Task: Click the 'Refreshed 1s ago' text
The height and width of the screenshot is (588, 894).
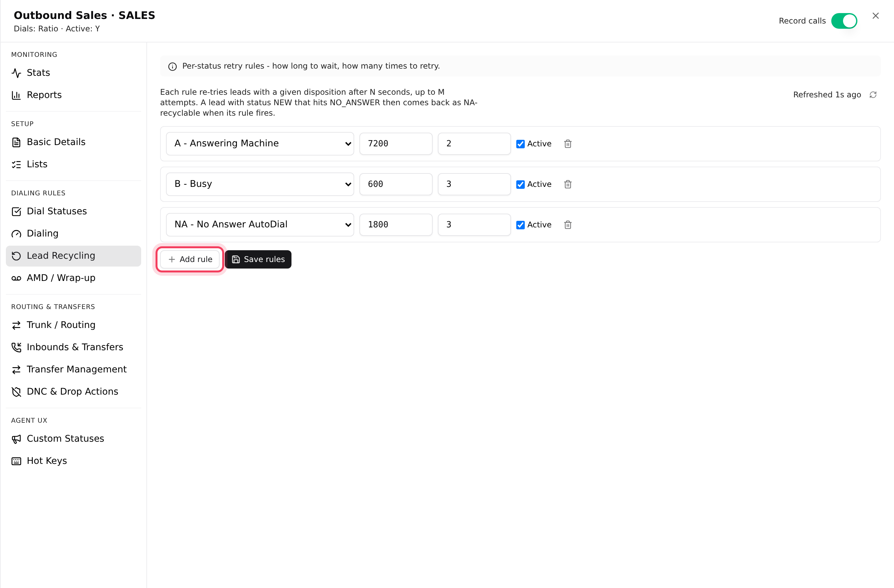Action: click(x=827, y=95)
